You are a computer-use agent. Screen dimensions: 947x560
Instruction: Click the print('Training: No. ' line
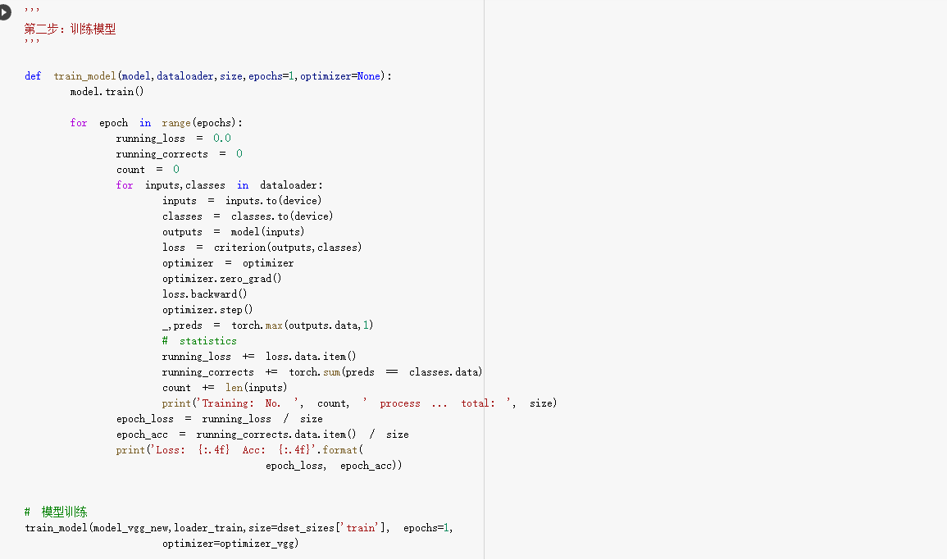(359, 403)
